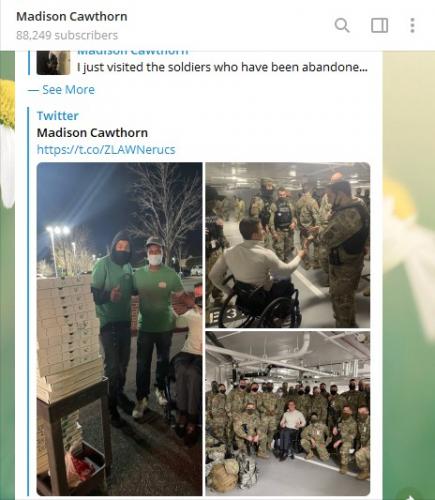Screen dimensions: 435x500
Task: View the pizza boxes photo
Action: pyautogui.click(x=119, y=329)
